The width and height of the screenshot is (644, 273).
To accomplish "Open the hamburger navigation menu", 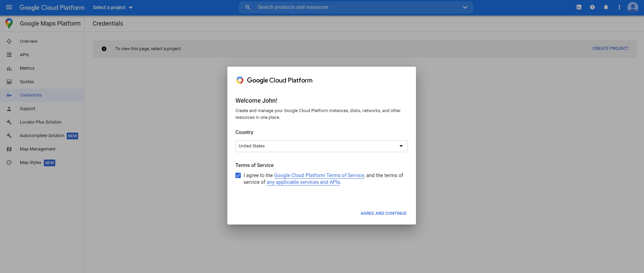I will (x=9, y=7).
